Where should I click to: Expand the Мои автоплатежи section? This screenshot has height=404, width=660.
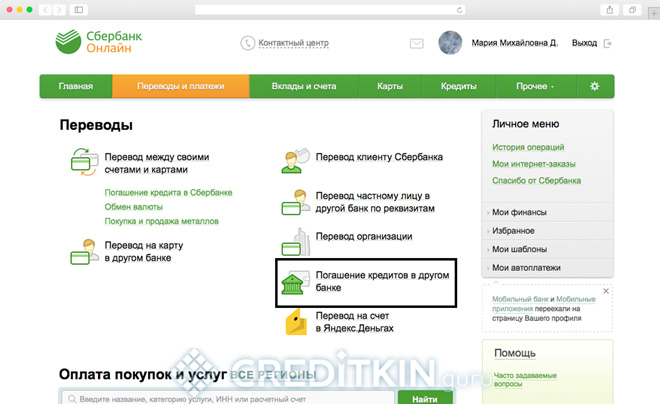[526, 268]
